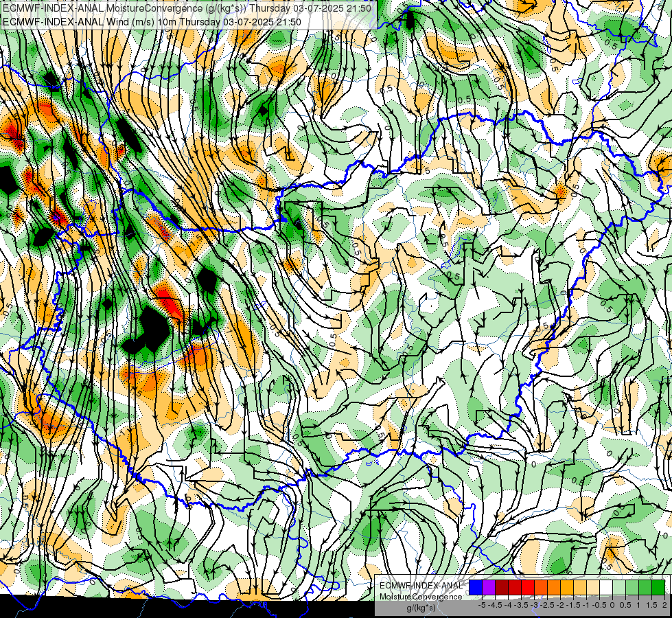Click the pale peach swatch between -1 and -0.5
The height and width of the screenshot is (618, 672).
593,587
